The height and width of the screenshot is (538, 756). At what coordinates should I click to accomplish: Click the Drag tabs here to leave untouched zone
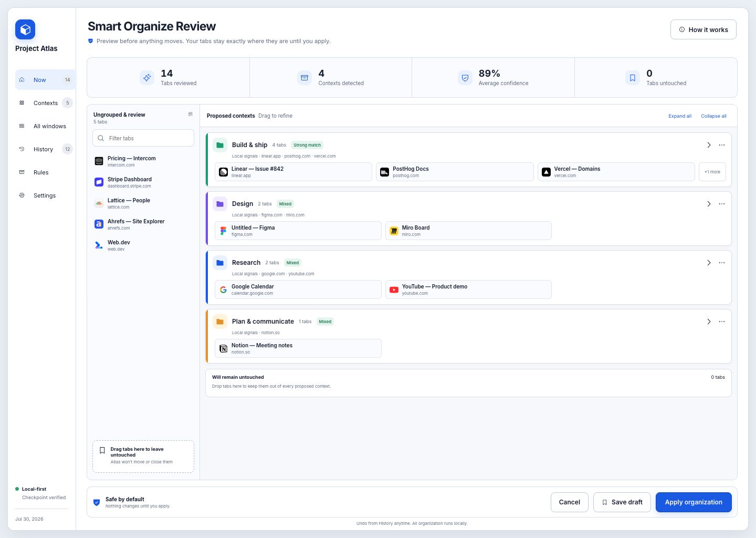tap(143, 457)
